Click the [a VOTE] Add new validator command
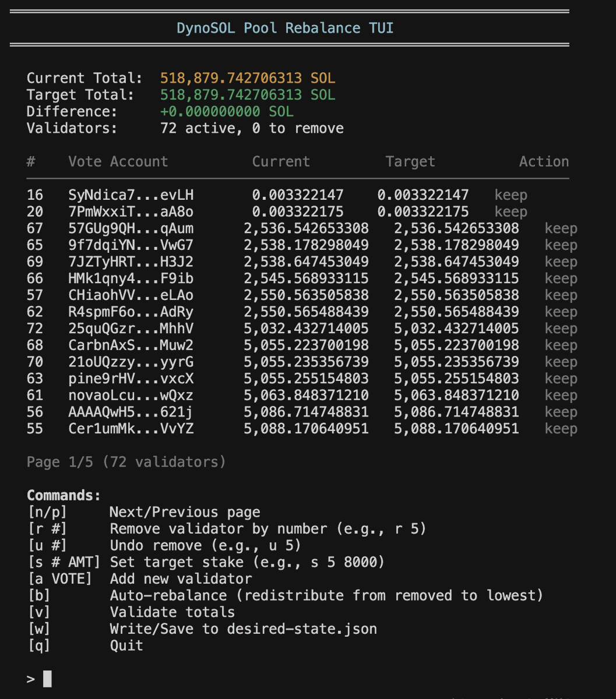This screenshot has width=616, height=699. [139, 580]
